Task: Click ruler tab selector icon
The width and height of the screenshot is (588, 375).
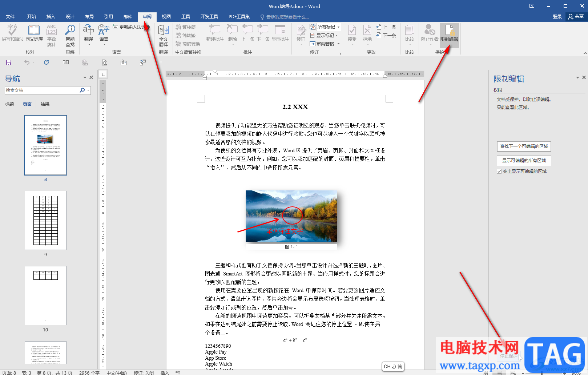Action: point(103,74)
